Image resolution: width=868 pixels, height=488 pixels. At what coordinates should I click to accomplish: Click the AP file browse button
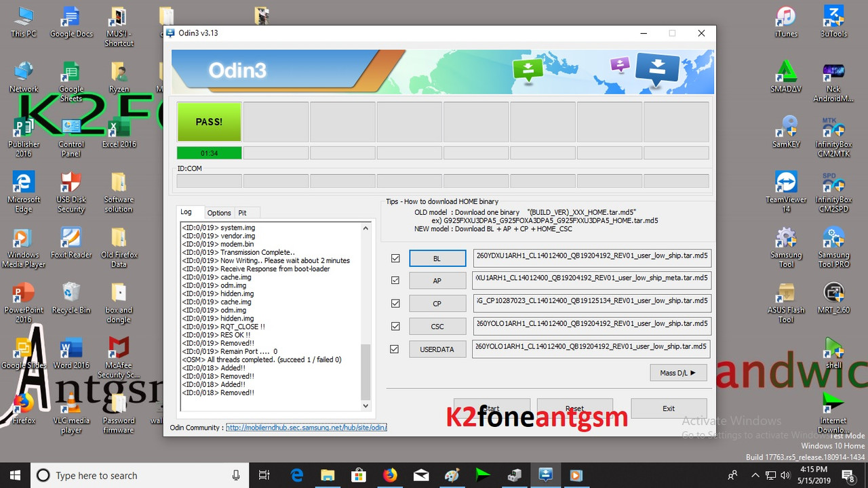[x=437, y=281]
